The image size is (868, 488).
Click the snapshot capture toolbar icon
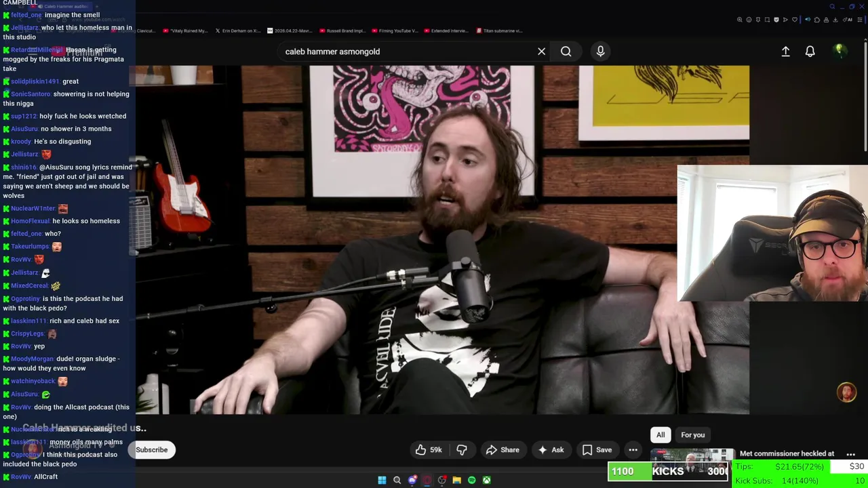pos(767,20)
